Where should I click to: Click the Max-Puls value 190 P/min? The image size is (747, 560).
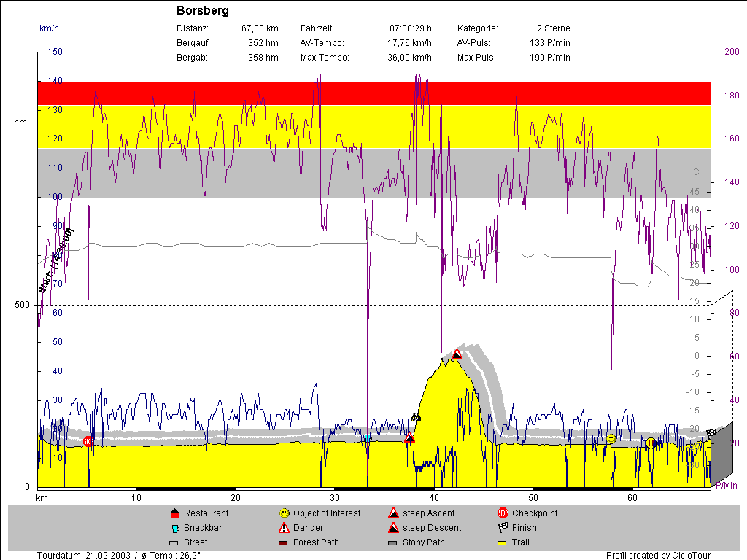click(549, 58)
